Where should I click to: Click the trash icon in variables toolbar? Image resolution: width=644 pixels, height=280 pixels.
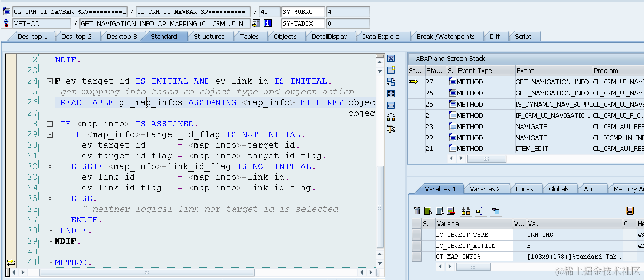417,211
